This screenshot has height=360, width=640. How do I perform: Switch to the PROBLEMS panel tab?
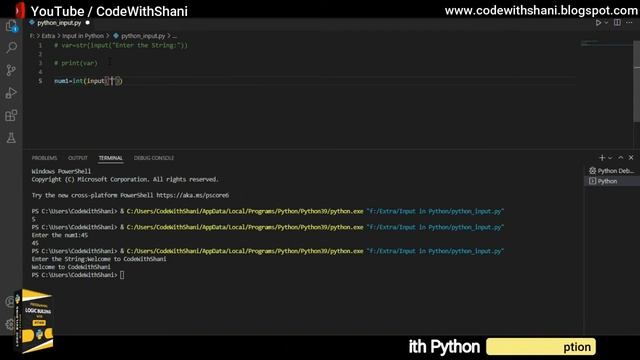click(x=44, y=158)
